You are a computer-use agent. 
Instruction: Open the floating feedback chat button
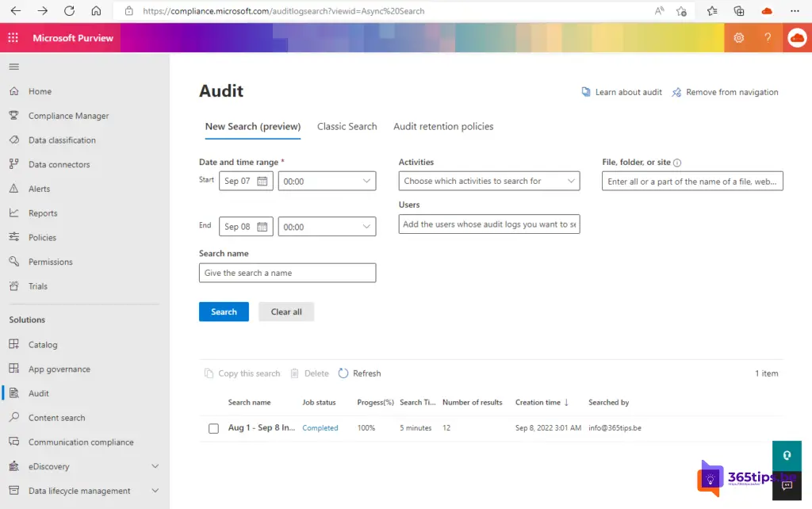787,485
